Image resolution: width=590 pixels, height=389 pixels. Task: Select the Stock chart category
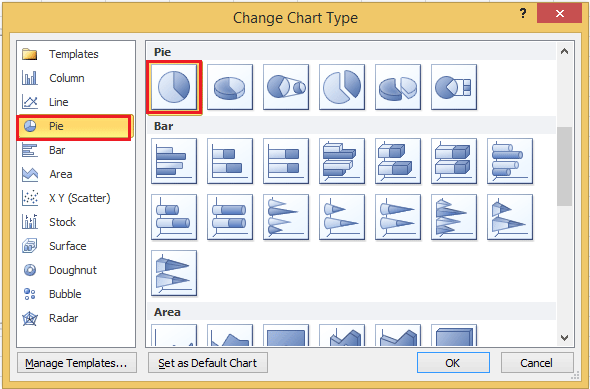tap(76, 222)
